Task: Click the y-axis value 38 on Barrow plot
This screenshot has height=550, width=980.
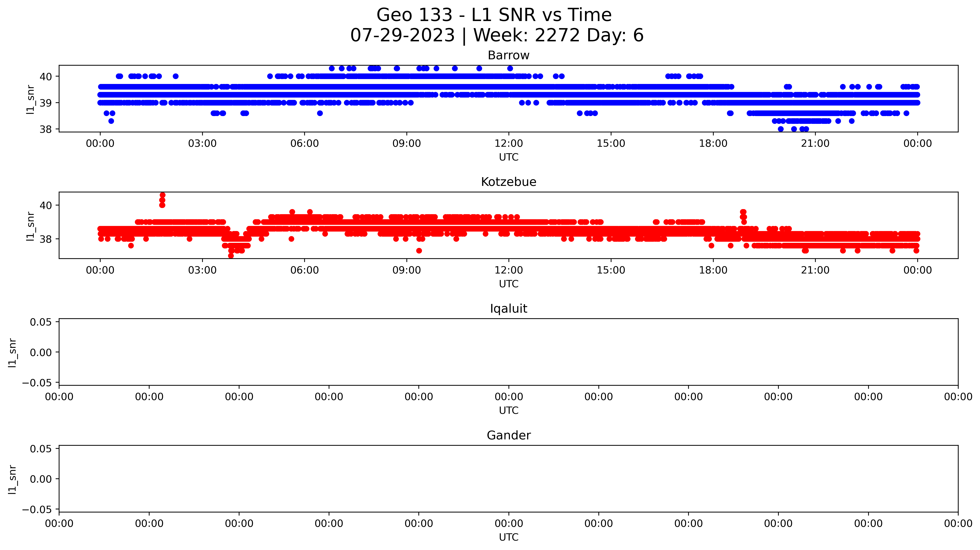Action: tap(46, 129)
